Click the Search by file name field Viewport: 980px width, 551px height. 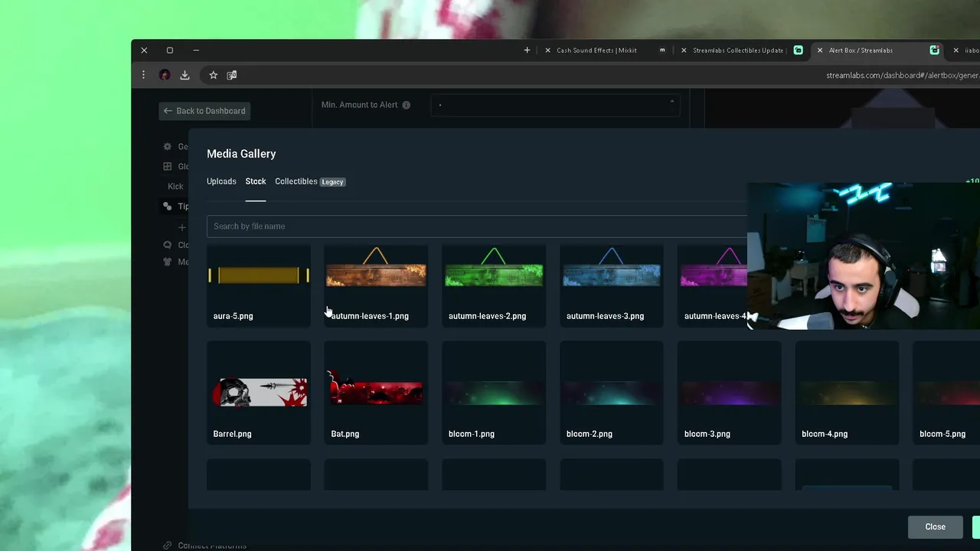477,227
